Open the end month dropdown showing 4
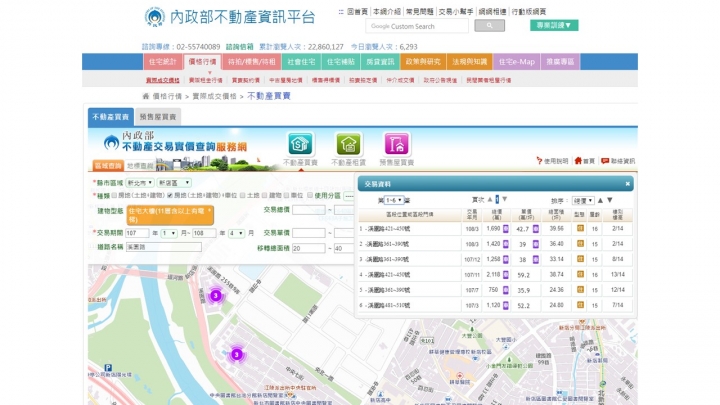Image resolution: width=720 pixels, height=405 pixels. [x=236, y=233]
